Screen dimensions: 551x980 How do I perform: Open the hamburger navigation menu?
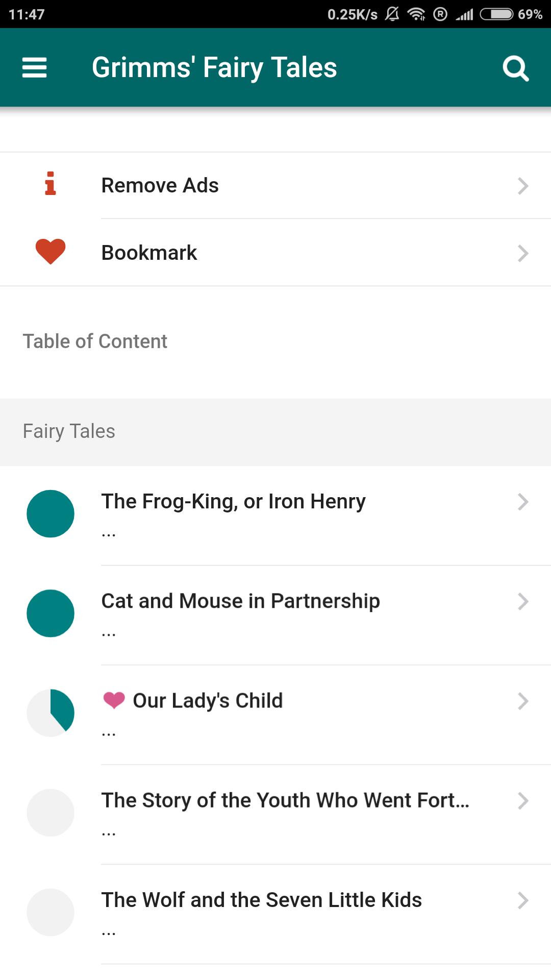[34, 67]
